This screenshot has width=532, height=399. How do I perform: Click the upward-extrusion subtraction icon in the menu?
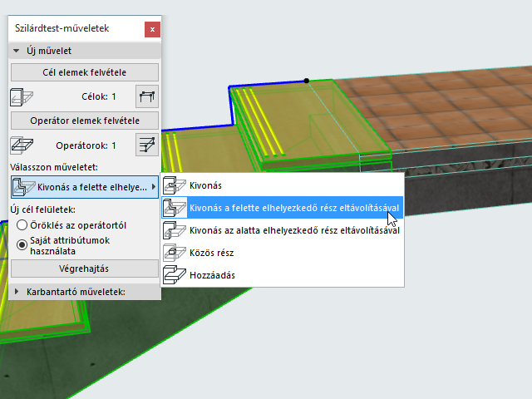[x=175, y=208]
